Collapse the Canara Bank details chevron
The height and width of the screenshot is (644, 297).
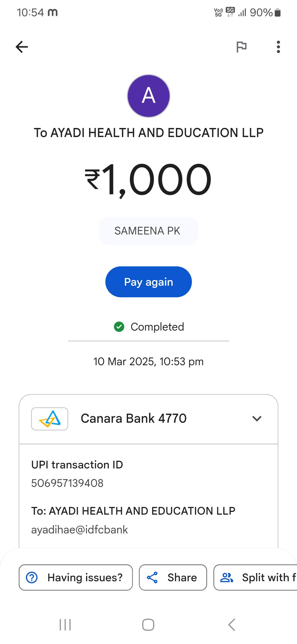[x=257, y=419]
